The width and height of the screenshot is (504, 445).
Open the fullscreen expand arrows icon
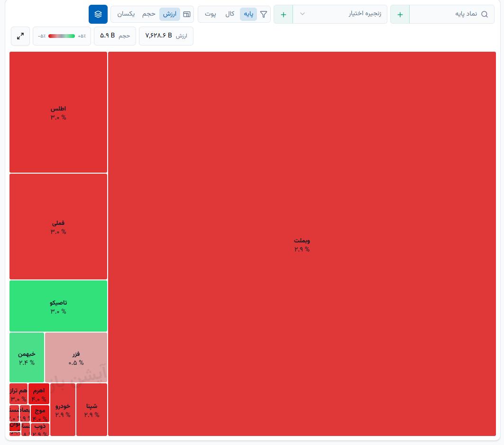point(20,36)
